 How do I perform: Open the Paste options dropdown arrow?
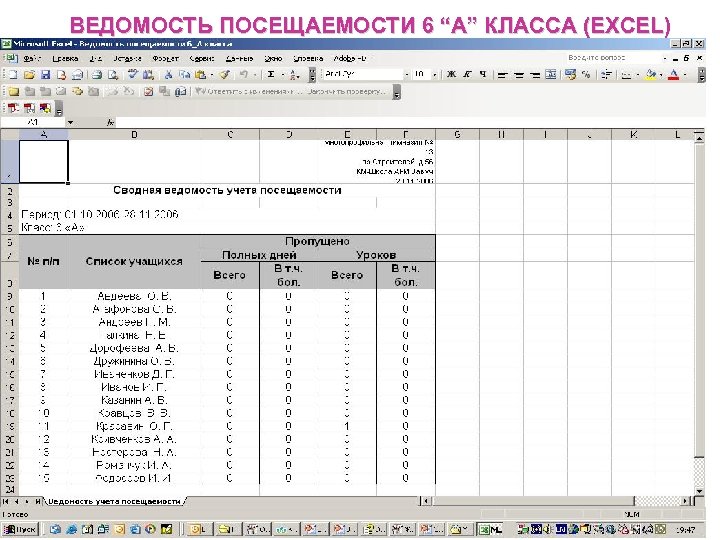coord(211,74)
